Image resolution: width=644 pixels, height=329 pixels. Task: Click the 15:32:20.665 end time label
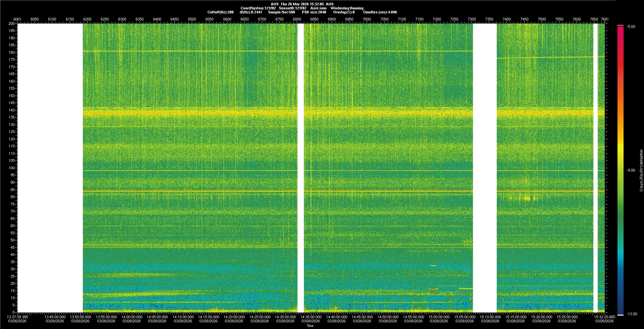pyautogui.click(x=605, y=317)
